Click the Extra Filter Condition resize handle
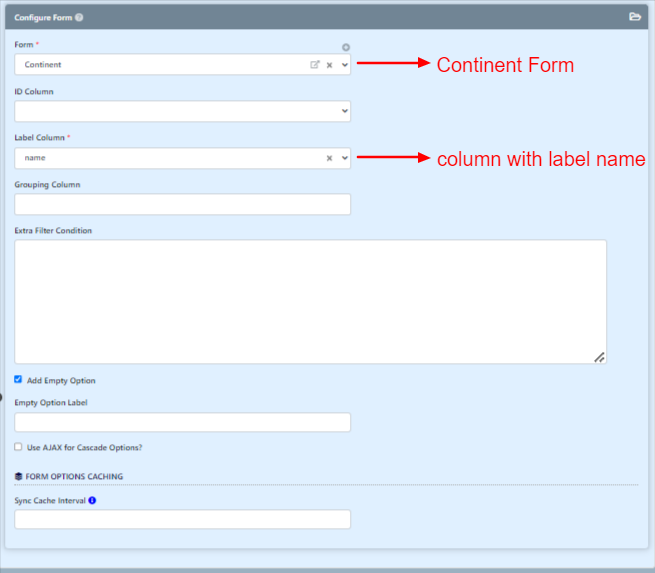The height and width of the screenshot is (573, 655). [599, 357]
